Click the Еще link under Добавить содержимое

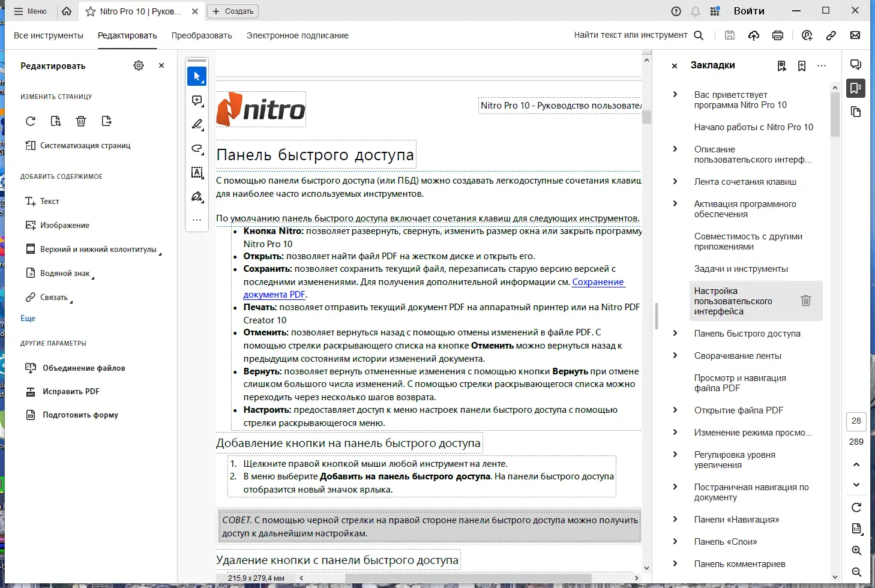28,318
